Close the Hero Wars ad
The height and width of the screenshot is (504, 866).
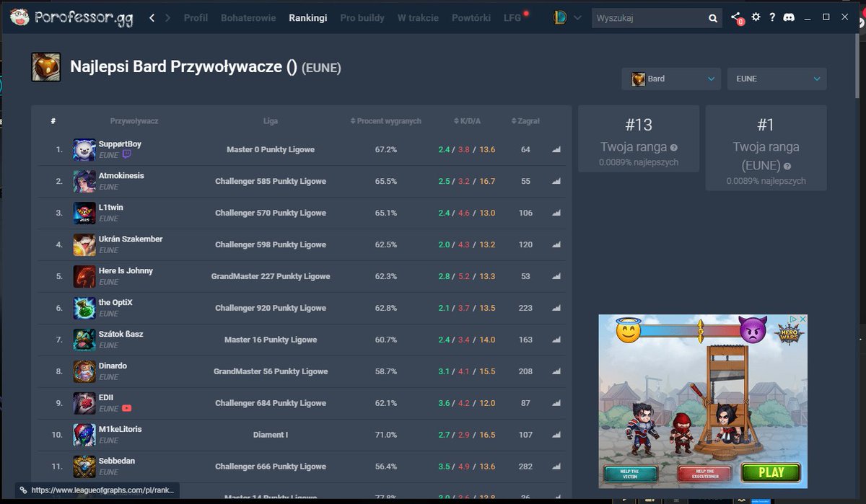click(802, 319)
